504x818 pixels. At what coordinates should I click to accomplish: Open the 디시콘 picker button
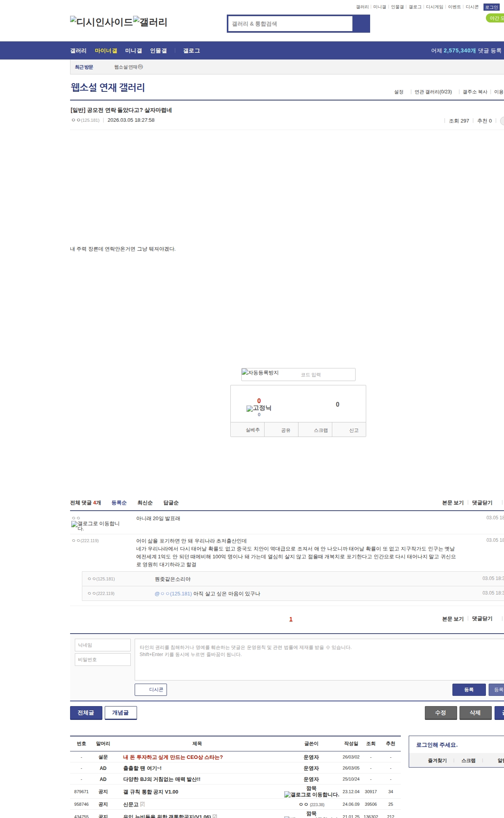(151, 690)
